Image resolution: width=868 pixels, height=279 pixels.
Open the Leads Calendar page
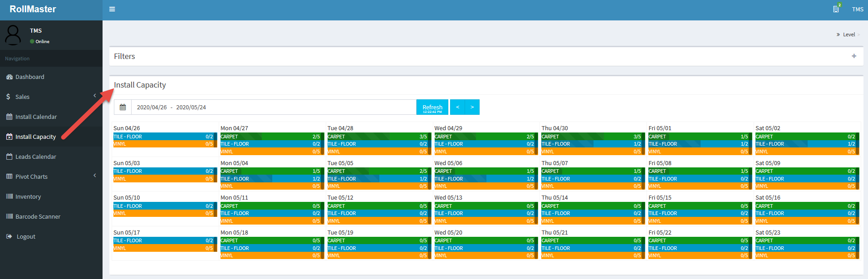tap(36, 157)
